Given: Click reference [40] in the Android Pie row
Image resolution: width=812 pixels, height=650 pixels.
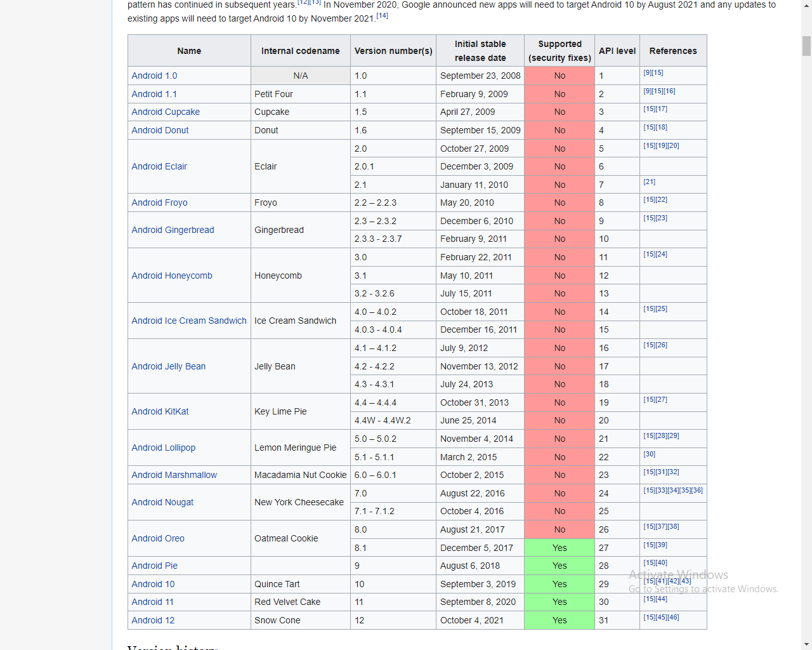Looking at the screenshot, I should [x=661, y=562].
